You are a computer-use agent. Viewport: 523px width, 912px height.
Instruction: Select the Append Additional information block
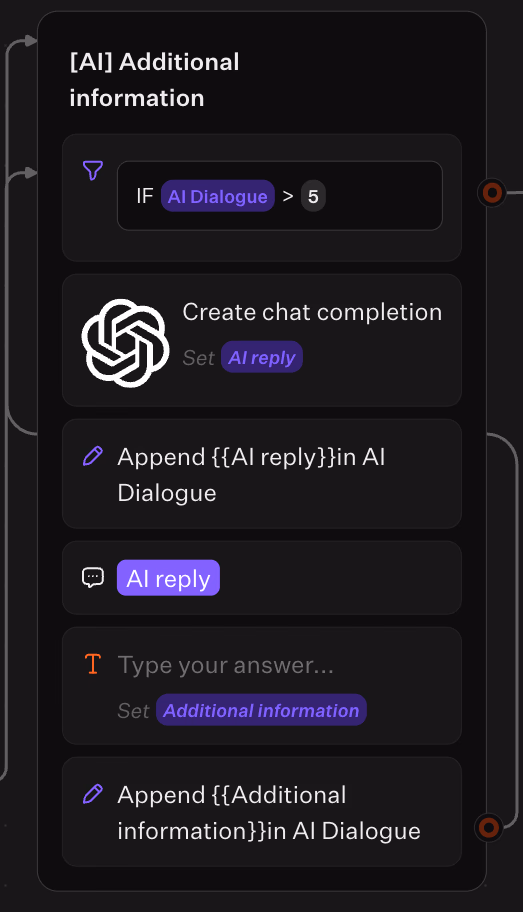point(262,812)
